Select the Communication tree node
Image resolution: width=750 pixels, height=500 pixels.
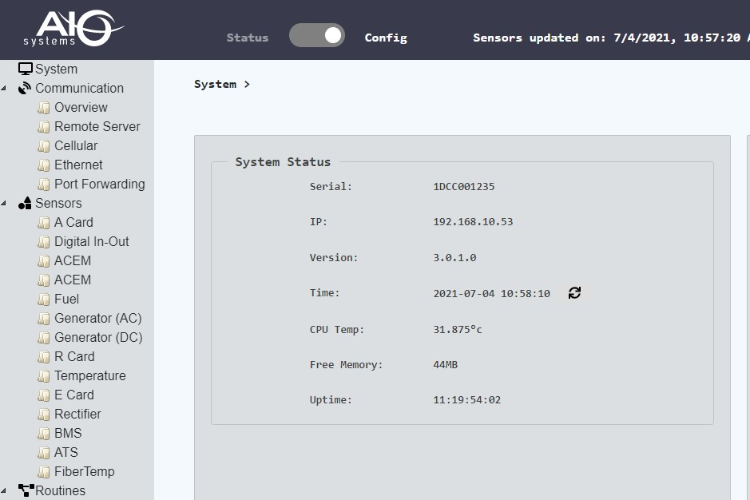(79, 88)
